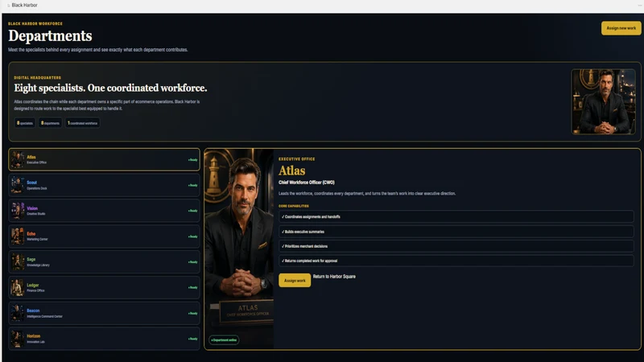Open the Intelligence Command Center department
Viewport: 644px width, 362px height.
click(104, 313)
